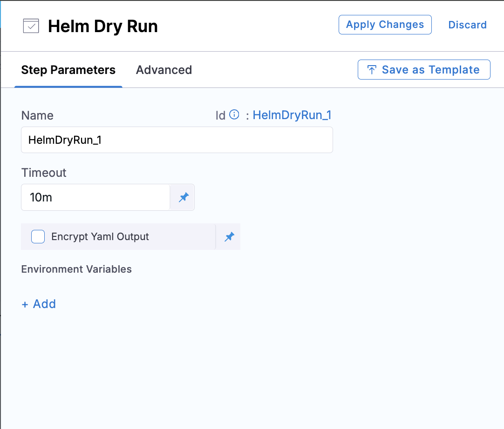Focus the Name input field
The width and height of the screenshot is (504, 429).
[x=177, y=140]
